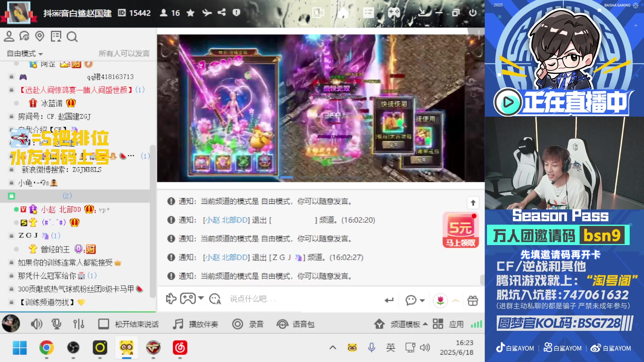The height and width of the screenshot is (362, 644).
Task: Click user 曾经的王 in channel list
Action: coord(55,249)
